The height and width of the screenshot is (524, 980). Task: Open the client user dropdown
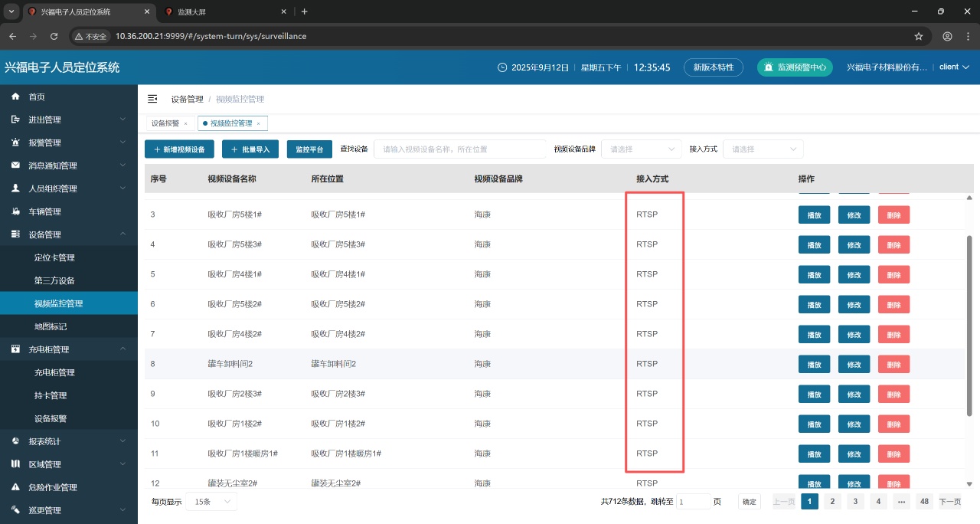pos(954,67)
